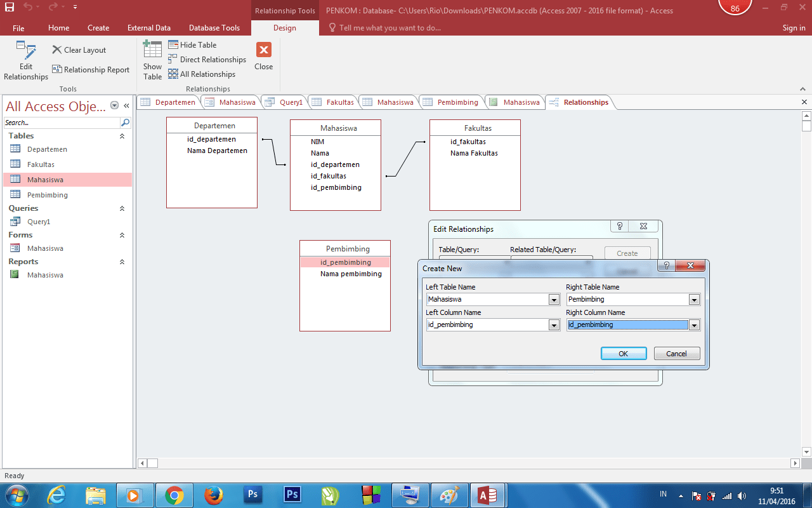Switch to the Query1 document tab
This screenshot has width=812, height=508.
tap(286, 102)
